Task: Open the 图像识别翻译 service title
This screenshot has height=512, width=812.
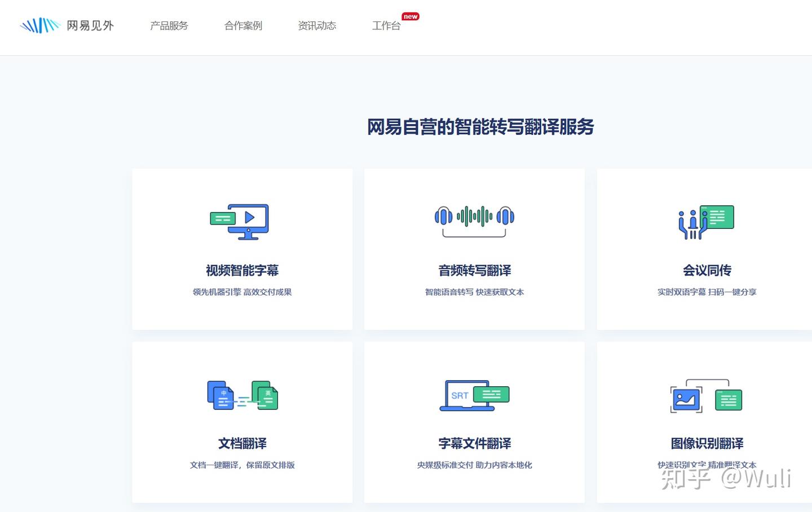Action: point(707,444)
